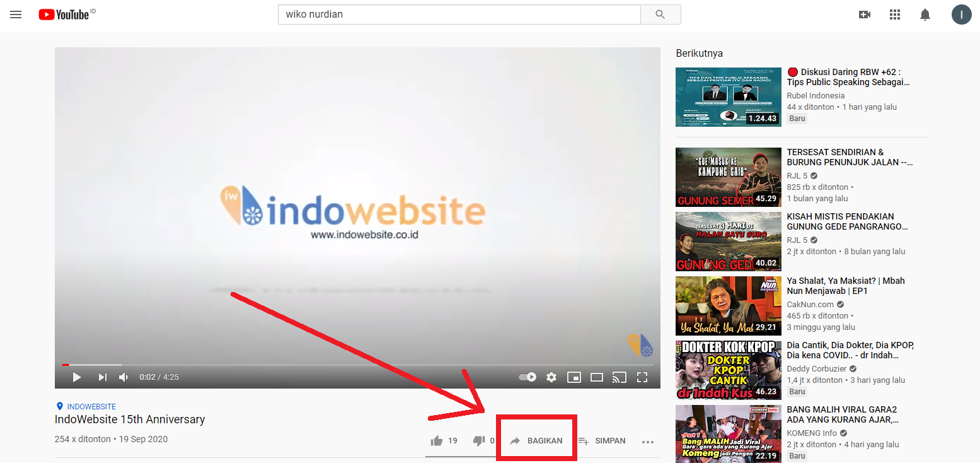Image resolution: width=980 pixels, height=463 pixels.
Task: Click SIMPAN to save the video
Action: click(x=602, y=440)
